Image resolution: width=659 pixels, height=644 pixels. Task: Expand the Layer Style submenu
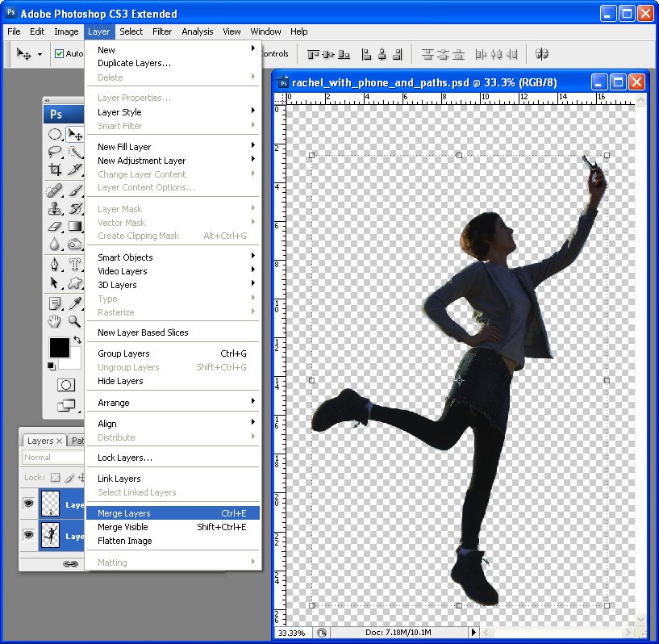coord(173,112)
